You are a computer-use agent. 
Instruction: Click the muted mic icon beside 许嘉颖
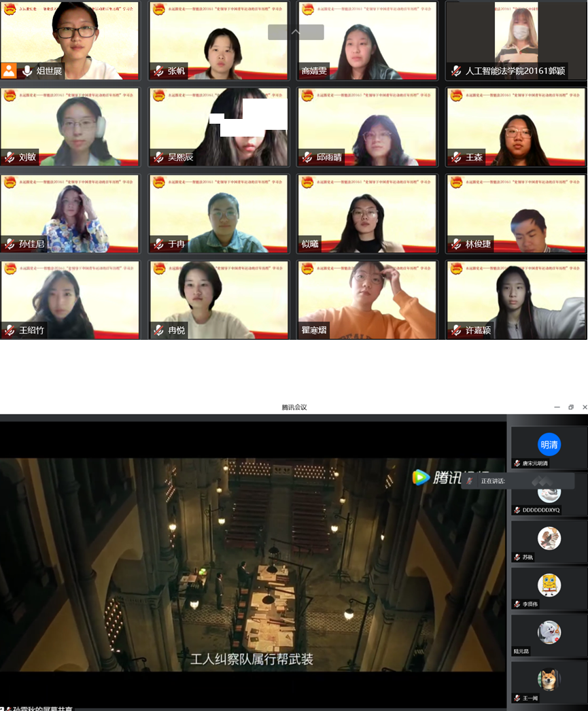tap(456, 331)
